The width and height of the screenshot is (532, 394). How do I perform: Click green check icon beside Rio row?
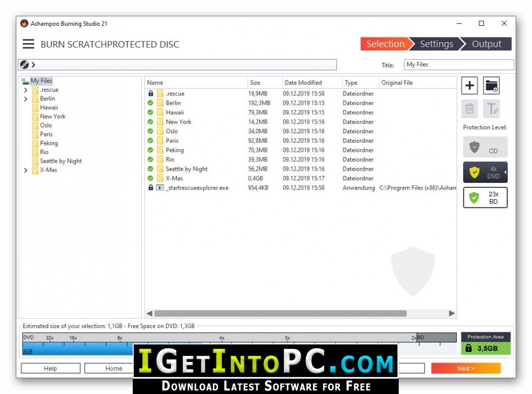click(150, 159)
